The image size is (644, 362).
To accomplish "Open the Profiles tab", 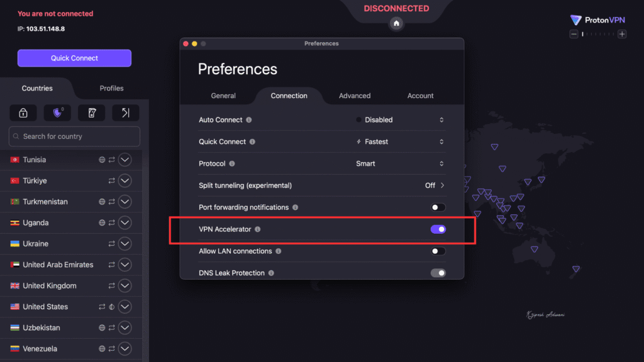I will point(111,88).
